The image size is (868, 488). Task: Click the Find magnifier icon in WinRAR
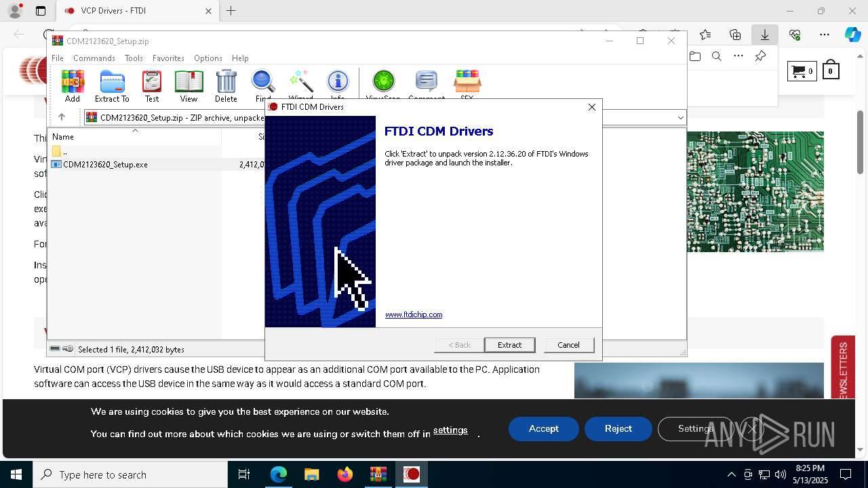pyautogui.click(x=263, y=81)
